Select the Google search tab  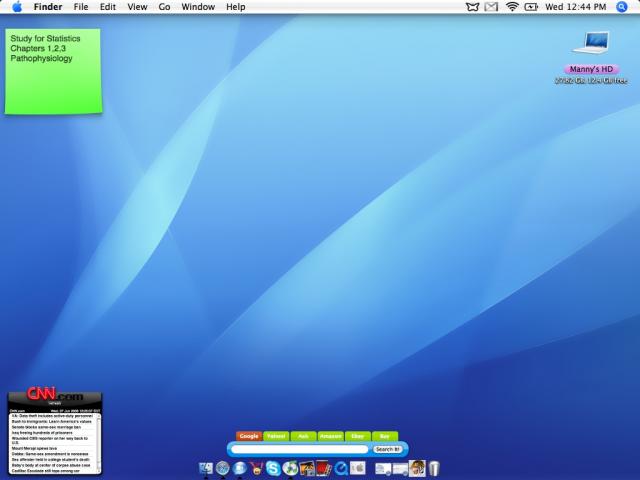[249, 436]
